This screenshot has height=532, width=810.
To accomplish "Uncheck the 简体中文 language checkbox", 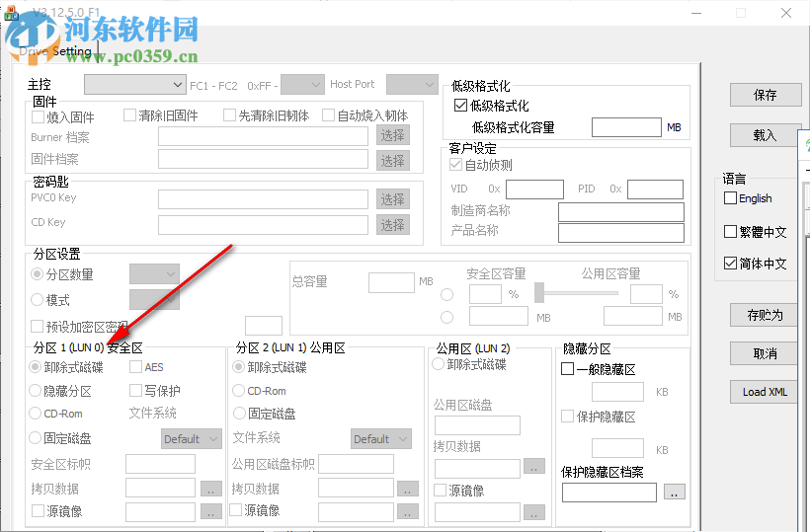I will 730,264.
